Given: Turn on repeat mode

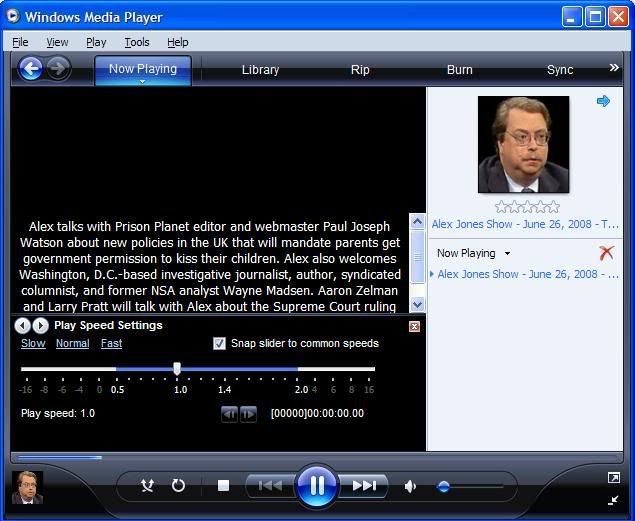Looking at the screenshot, I should point(178,485).
